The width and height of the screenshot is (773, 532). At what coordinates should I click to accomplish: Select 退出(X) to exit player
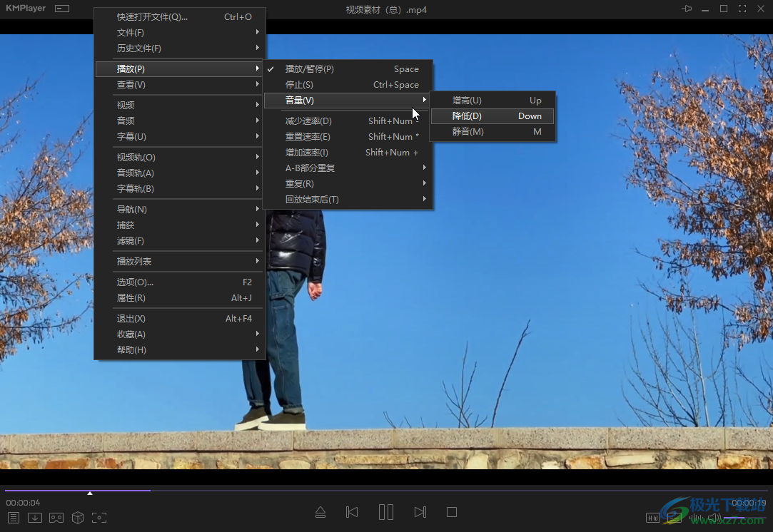click(179, 318)
